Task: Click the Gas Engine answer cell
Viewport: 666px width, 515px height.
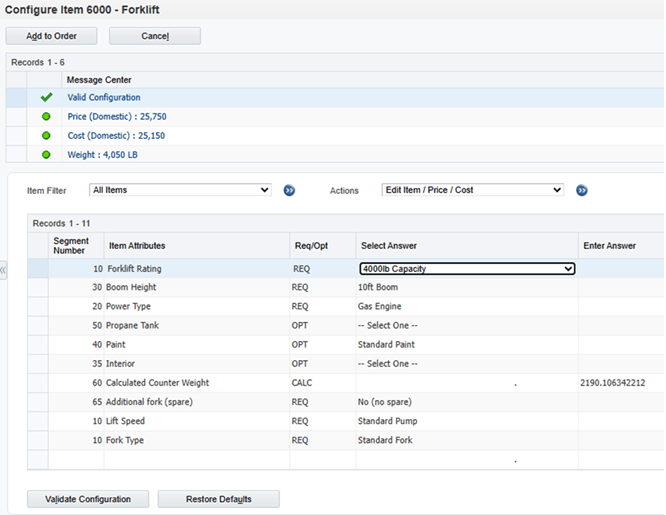Action: (467, 306)
